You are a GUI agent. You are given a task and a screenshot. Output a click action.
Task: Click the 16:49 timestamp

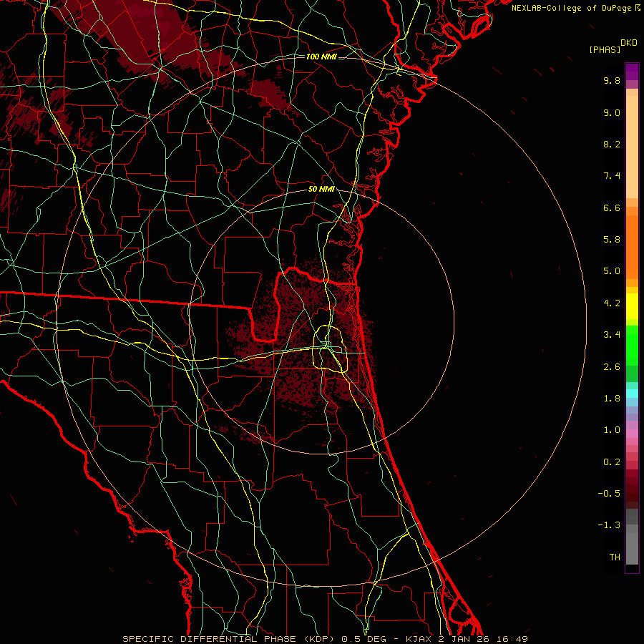click(512, 639)
